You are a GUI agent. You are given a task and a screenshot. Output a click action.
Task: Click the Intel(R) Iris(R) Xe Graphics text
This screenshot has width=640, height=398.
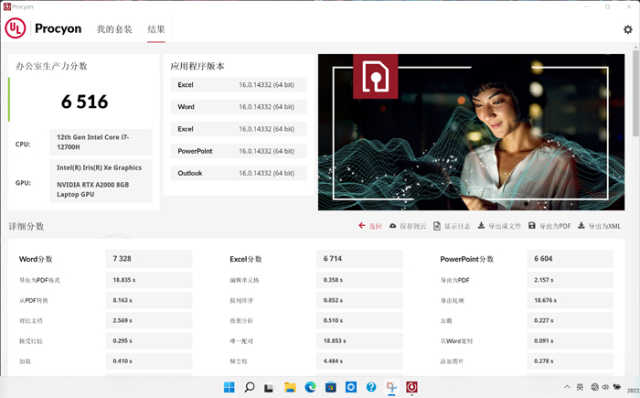[x=99, y=168]
